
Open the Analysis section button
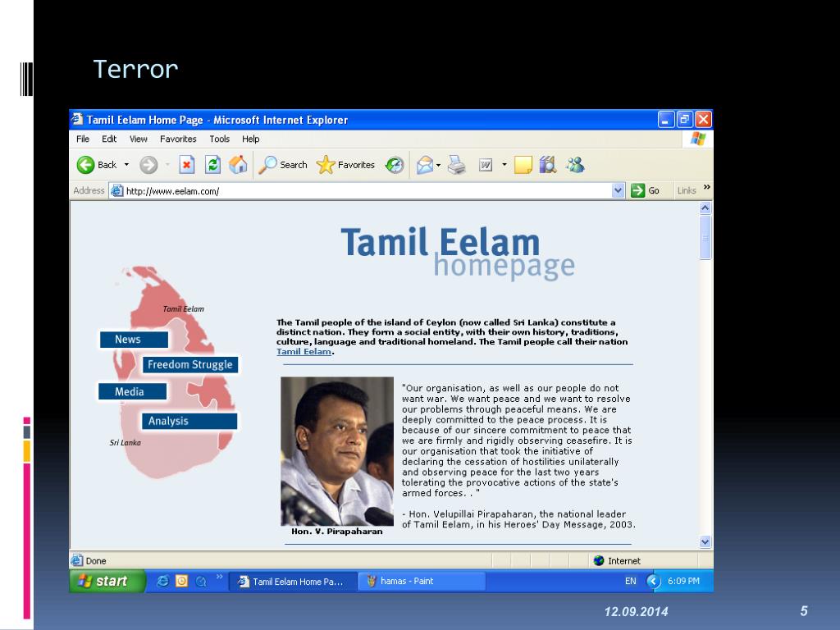point(189,421)
